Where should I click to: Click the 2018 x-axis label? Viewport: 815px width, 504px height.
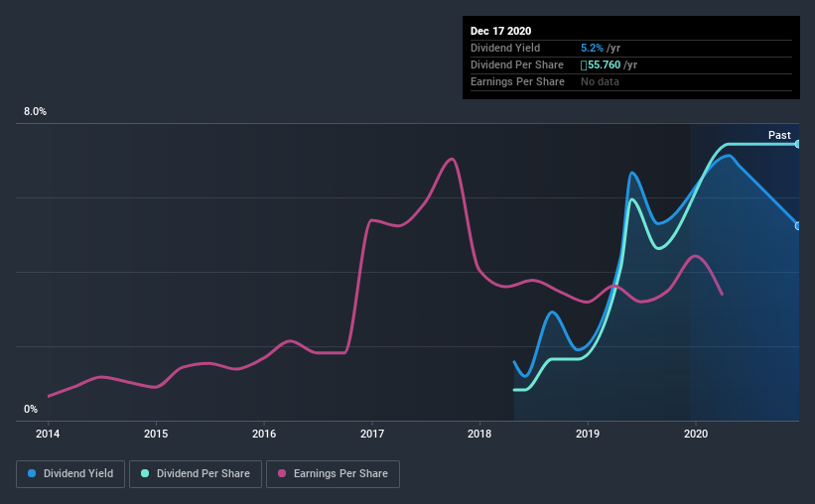coord(479,434)
